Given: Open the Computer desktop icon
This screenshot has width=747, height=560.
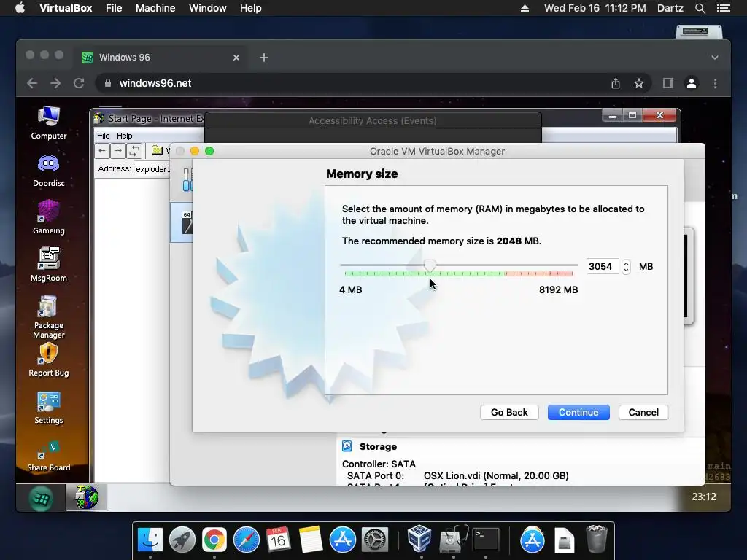Looking at the screenshot, I should click(x=49, y=122).
